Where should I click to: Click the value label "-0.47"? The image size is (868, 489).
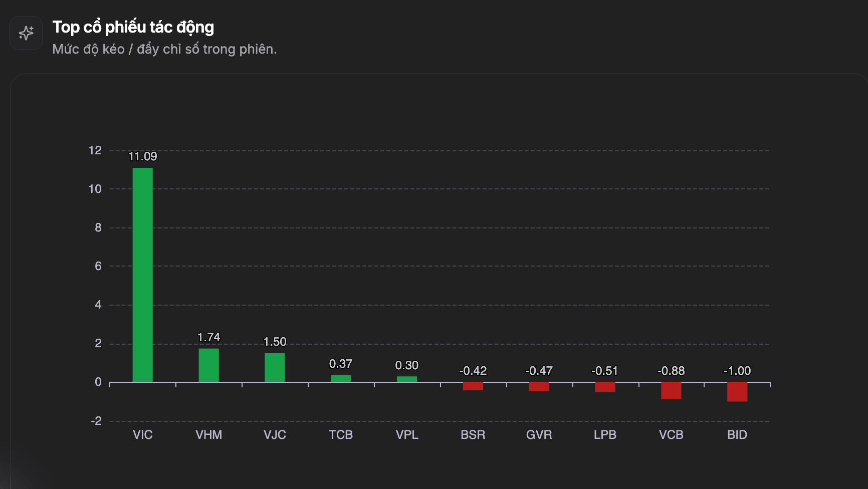tap(539, 371)
